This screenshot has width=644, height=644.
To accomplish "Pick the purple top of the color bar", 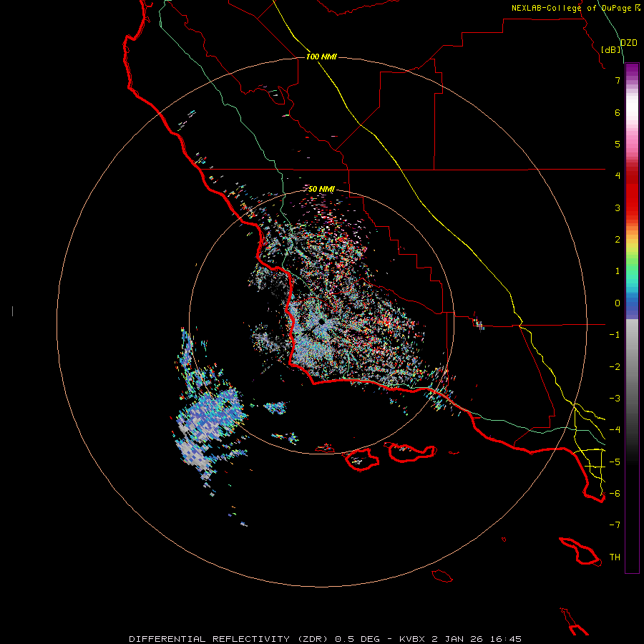I will pyautogui.click(x=632, y=69).
